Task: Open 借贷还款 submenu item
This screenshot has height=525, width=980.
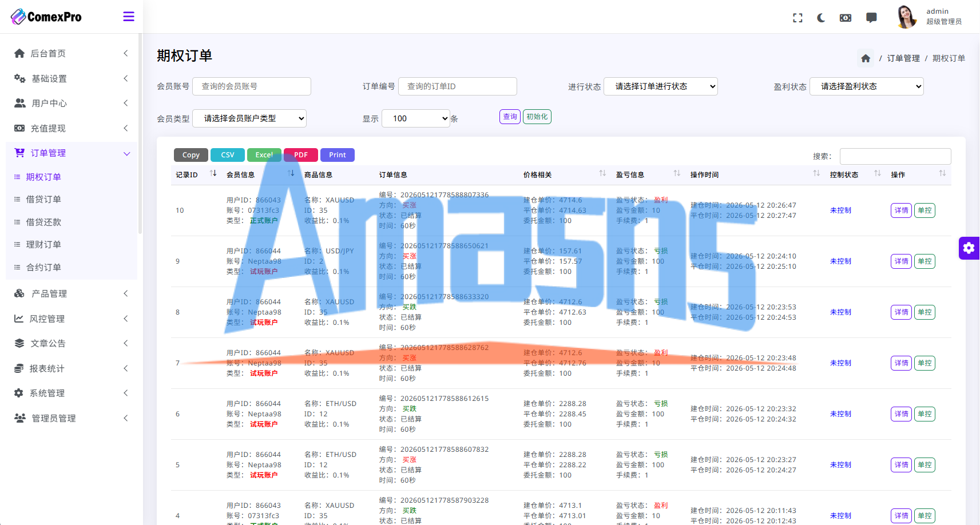Action: [43, 222]
